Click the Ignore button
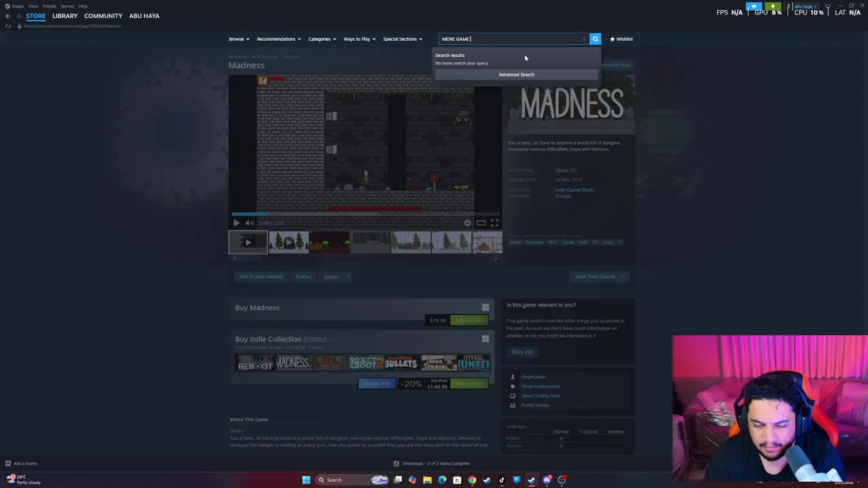This screenshot has width=868, height=488. pos(331,277)
